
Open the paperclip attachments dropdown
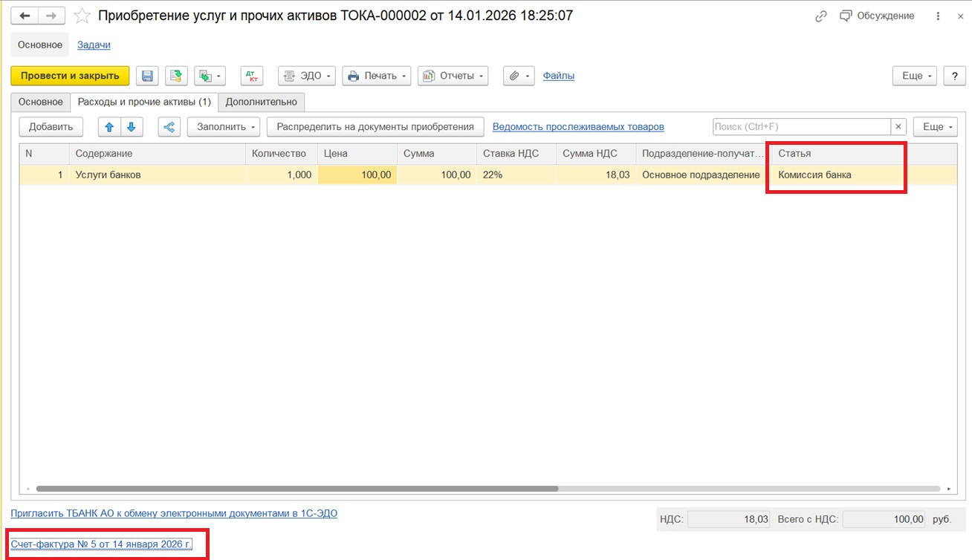pyautogui.click(x=519, y=76)
